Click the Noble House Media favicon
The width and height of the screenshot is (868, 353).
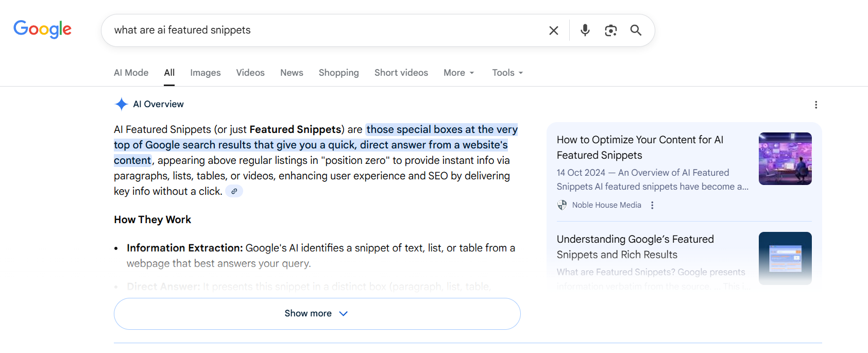coord(562,205)
